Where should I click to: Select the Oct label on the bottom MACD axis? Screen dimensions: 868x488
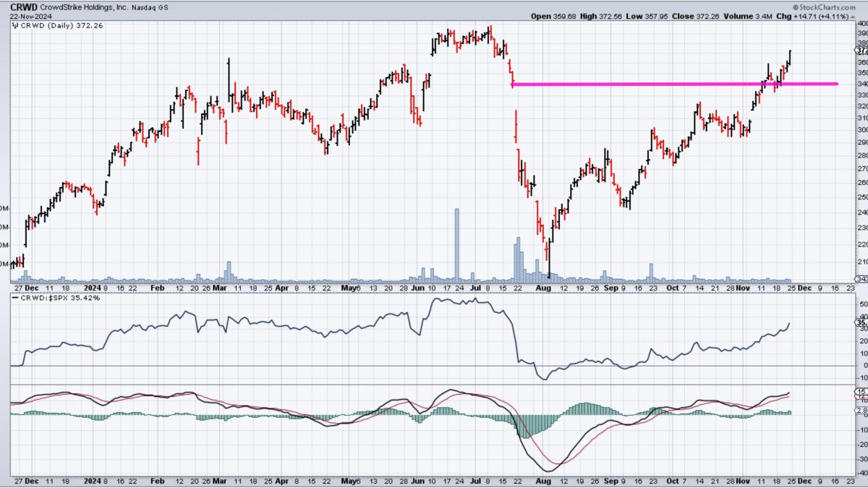[673, 481]
